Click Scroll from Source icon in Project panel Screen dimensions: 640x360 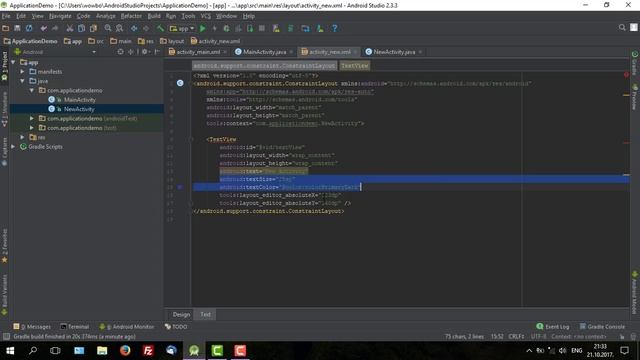120,52
